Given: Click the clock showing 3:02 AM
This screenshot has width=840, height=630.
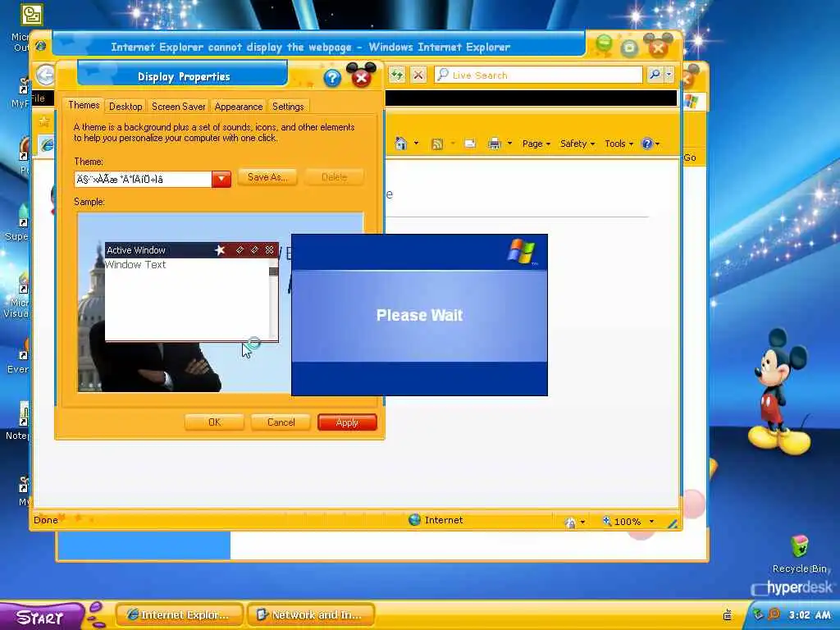Looking at the screenshot, I should [x=810, y=615].
